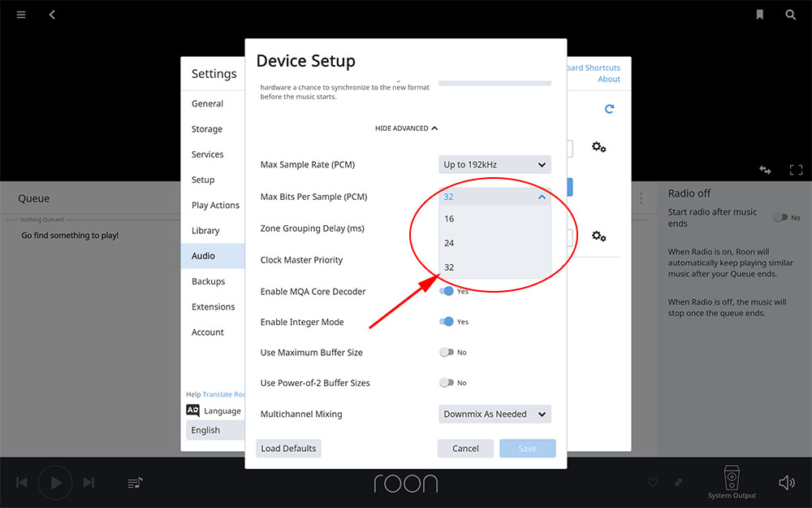
Task: Click the search magnifier icon
Action: [x=790, y=15]
